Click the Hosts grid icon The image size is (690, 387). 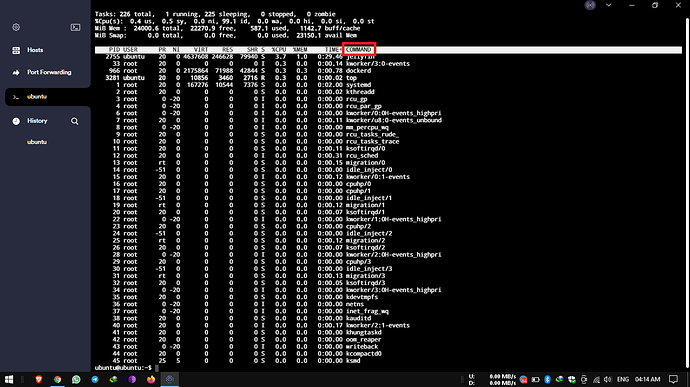point(16,50)
